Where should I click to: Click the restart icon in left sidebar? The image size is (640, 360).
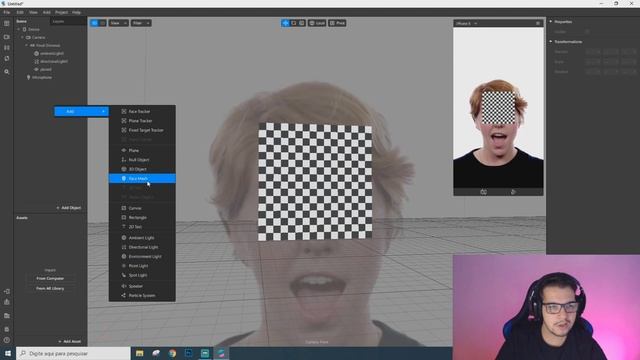[x=7, y=59]
